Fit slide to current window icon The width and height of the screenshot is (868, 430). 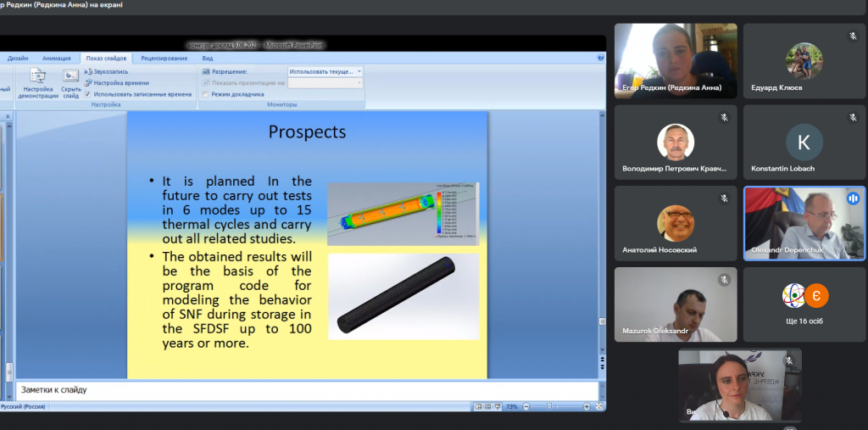[x=598, y=407]
